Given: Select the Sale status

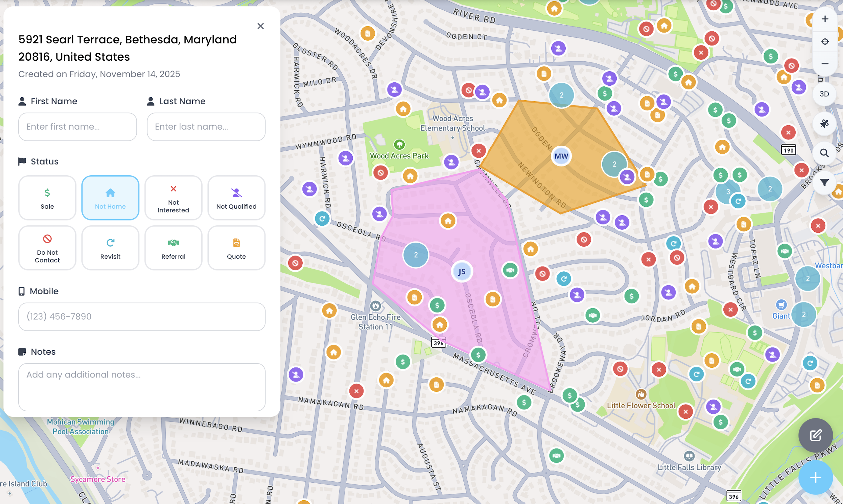Looking at the screenshot, I should coord(47,198).
